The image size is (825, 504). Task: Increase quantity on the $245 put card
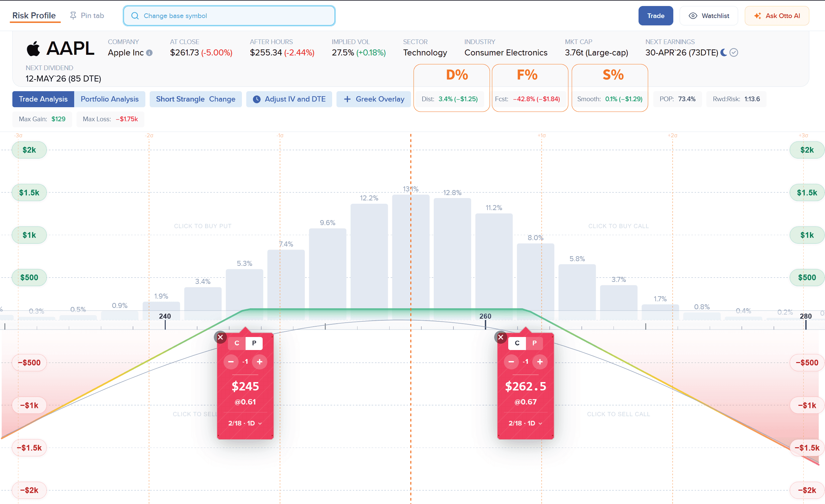coord(260,362)
